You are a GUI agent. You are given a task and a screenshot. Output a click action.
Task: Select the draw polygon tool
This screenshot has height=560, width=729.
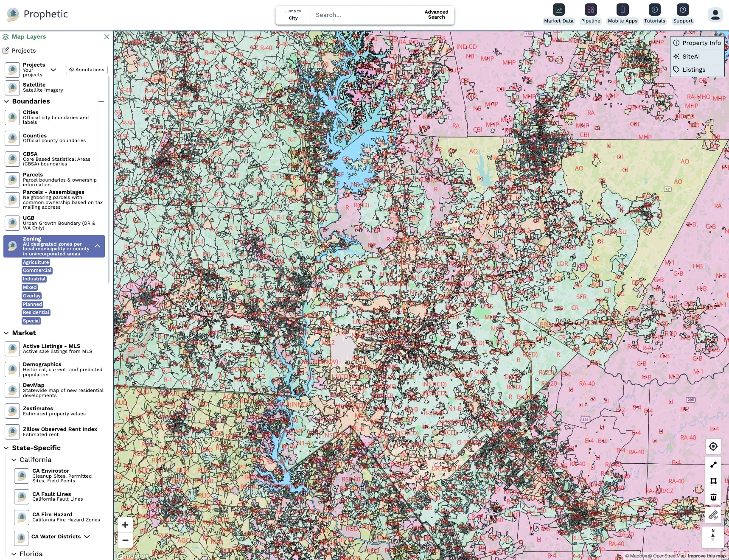click(x=713, y=481)
